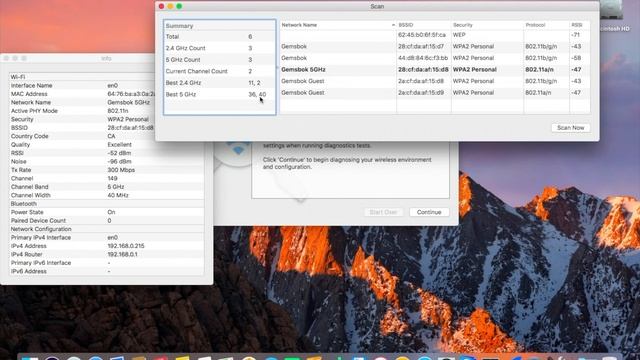Click the RSSI value -71 cell
The height and width of the screenshot is (360, 640).
coord(576,35)
